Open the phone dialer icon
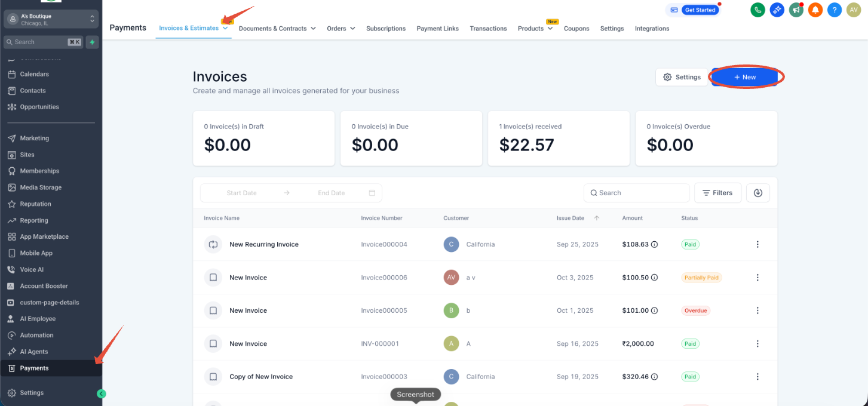 (758, 10)
